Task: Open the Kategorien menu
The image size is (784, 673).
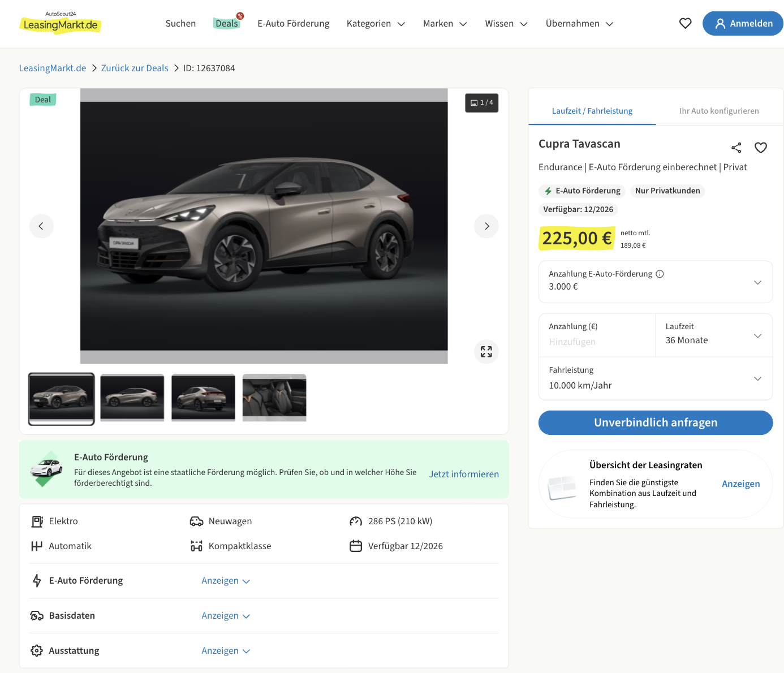Action: [x=376, y=24]
